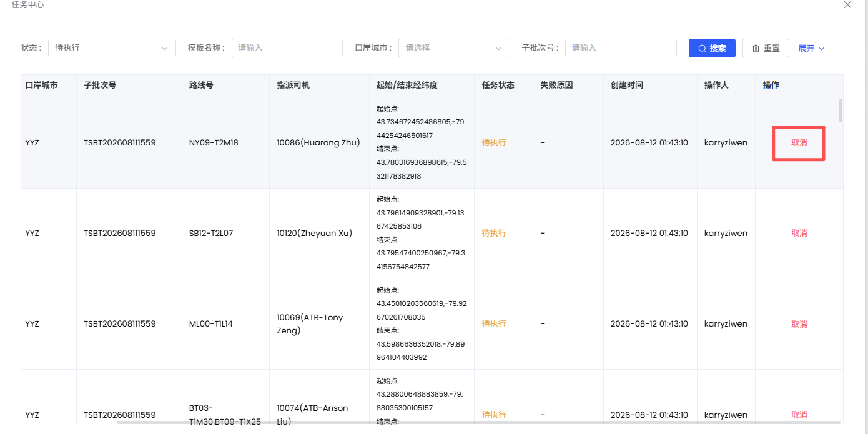Focus the 模板名称 input field
Image resolution: width=868 pixels, height=434 pixels.
click(x=287, y=48)
